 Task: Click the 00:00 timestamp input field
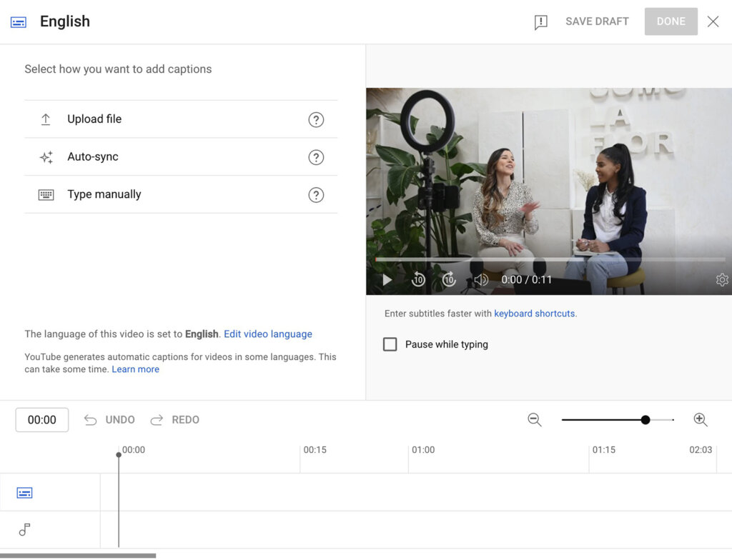click(x=41, y=420)
